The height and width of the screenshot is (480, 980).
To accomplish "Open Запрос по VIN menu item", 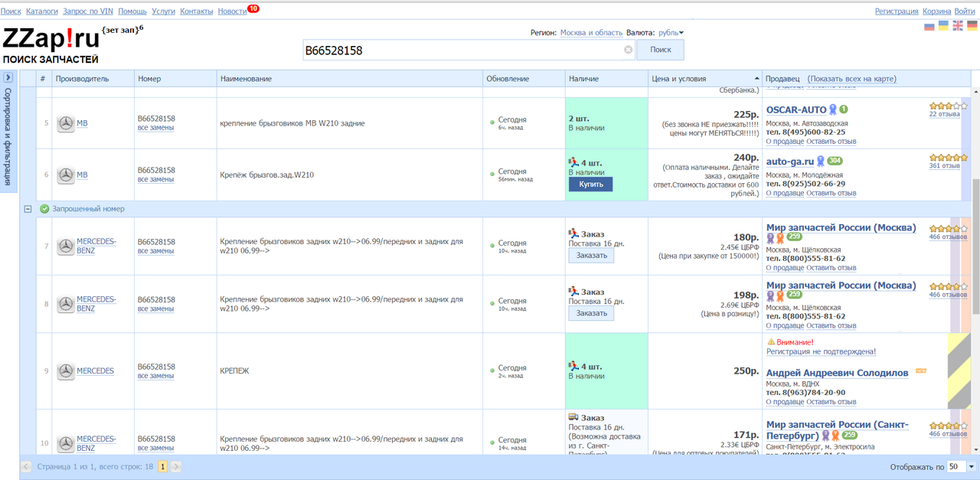I will pos(87,11).
